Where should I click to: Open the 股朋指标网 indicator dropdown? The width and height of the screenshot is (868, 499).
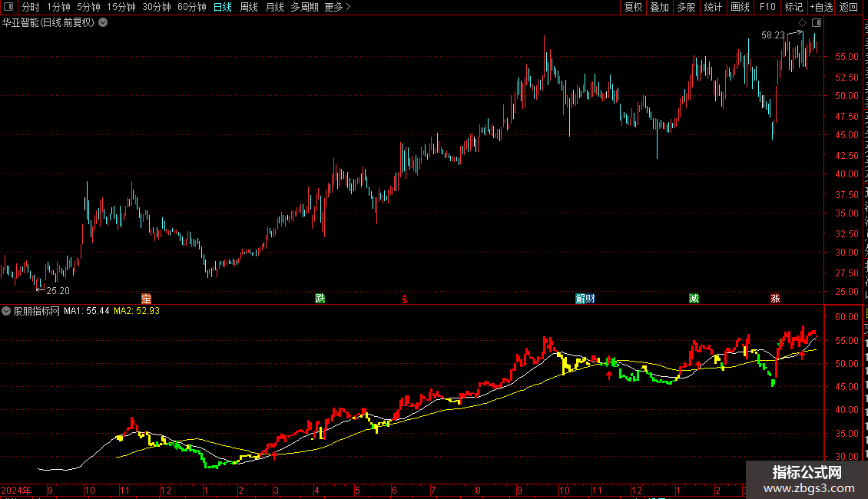(6, 311)
